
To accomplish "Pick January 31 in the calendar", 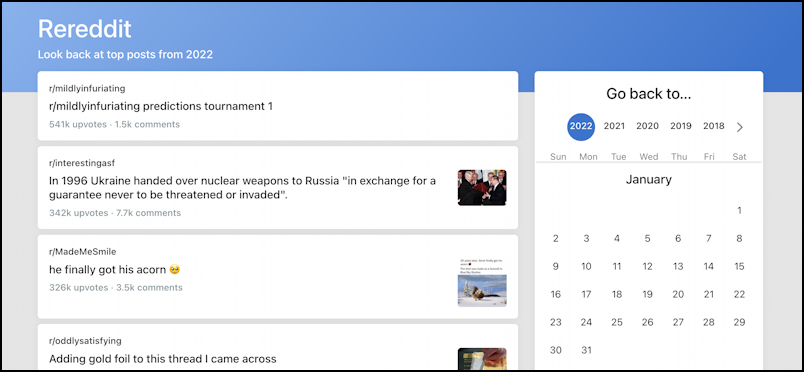I will pyautogui.click(x=586, y=350).
